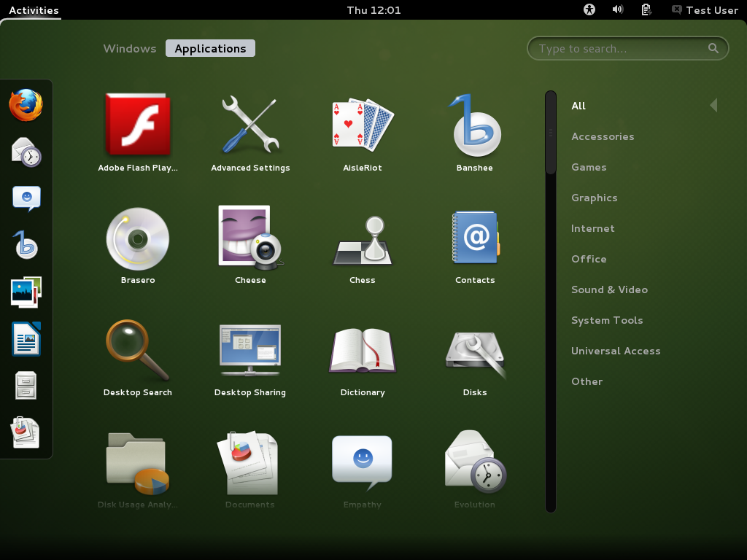Collapse the category list with the arrow
This screenshot has height=560, width=747.
tap(713, 104)
